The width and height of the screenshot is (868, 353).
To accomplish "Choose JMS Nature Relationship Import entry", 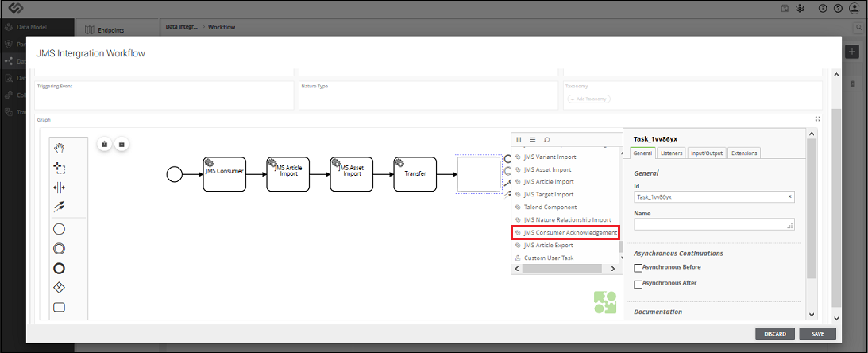I will (x=565, y=220).
